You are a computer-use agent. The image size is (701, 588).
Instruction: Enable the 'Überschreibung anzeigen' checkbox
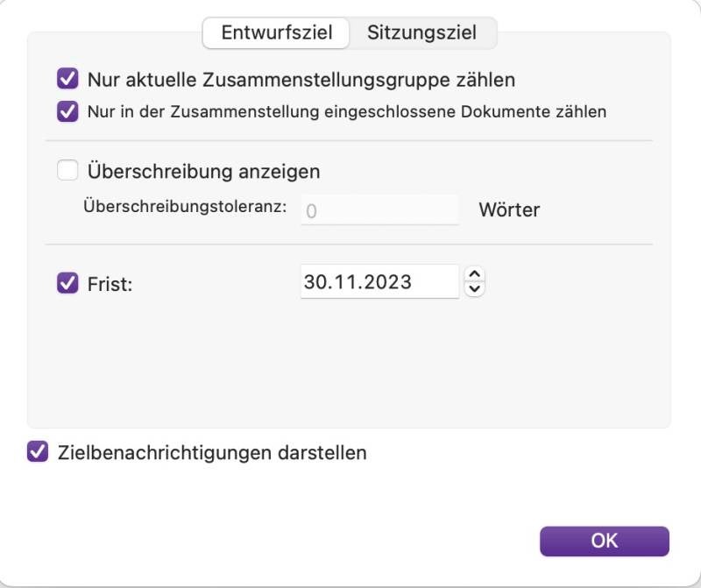[x=67, y=171]
